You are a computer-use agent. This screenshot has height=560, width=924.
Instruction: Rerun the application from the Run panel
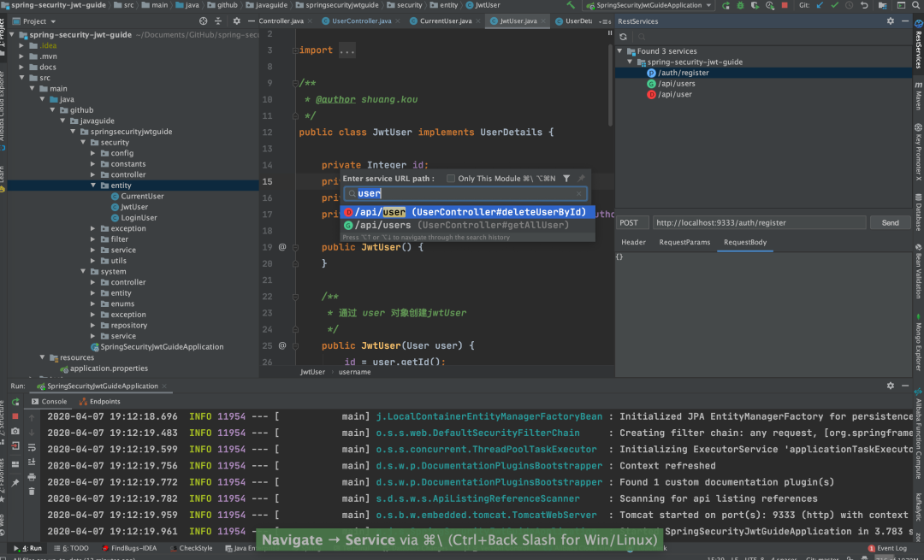coord(15,401)
